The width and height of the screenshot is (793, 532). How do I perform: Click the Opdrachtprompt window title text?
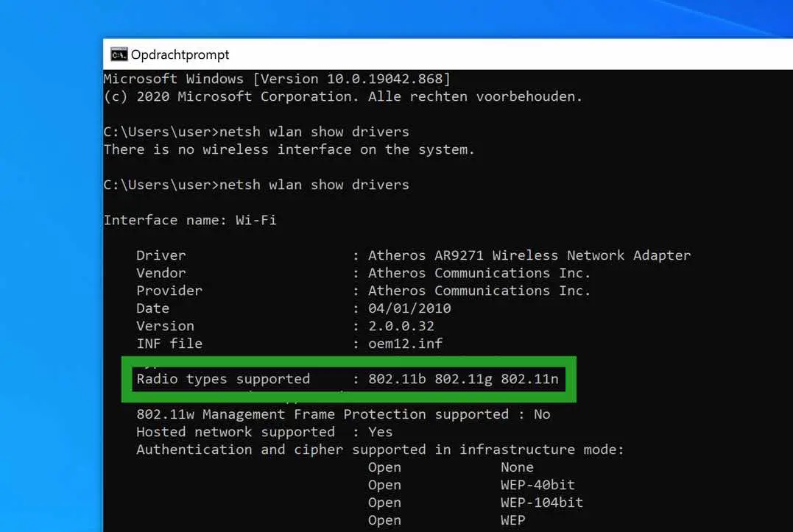click(x=180, y=54)
